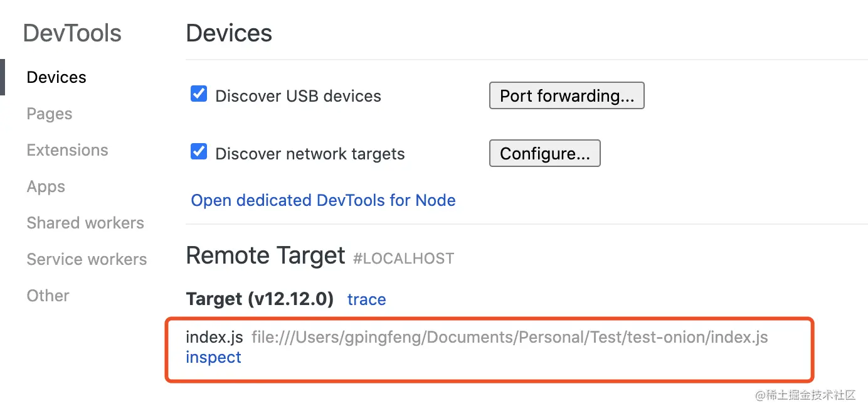868x413 pixels.
Task: Click the Target (v12.12.0) heading
Action: 260,299
